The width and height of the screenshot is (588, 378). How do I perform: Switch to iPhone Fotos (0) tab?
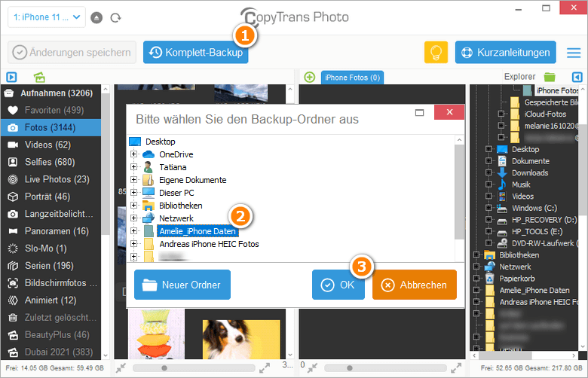(353, 78)
